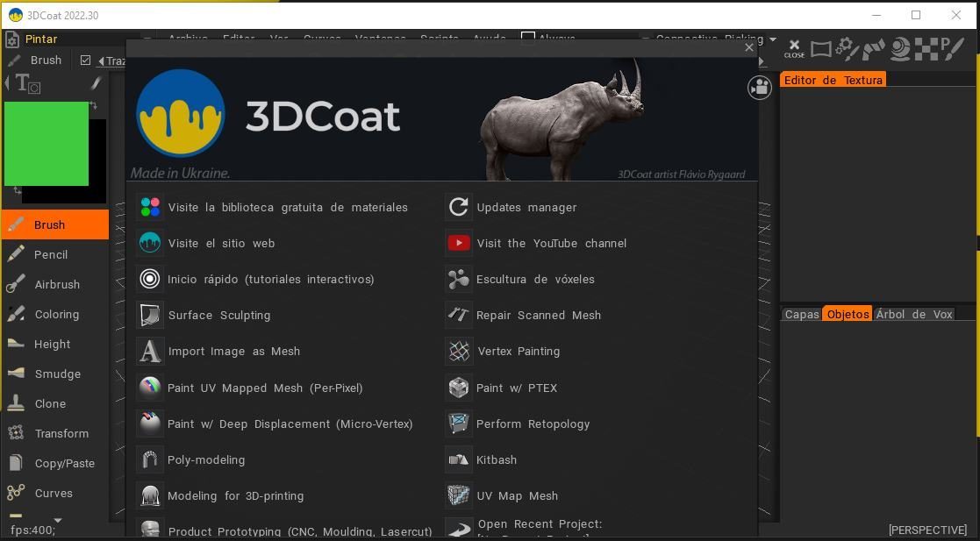Screen dimensions: 980x541
Task: Select the Copy/Paste tool
Action: pos(54,463)
